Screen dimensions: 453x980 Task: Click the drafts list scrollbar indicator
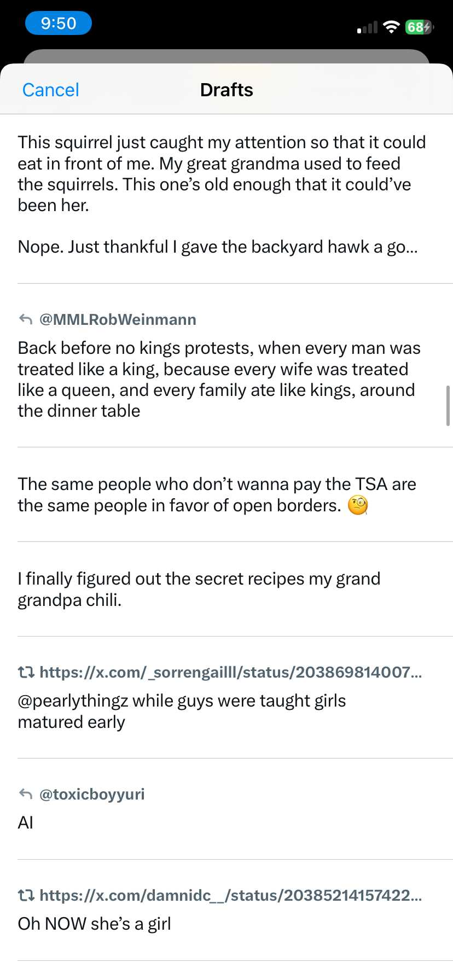448,405
